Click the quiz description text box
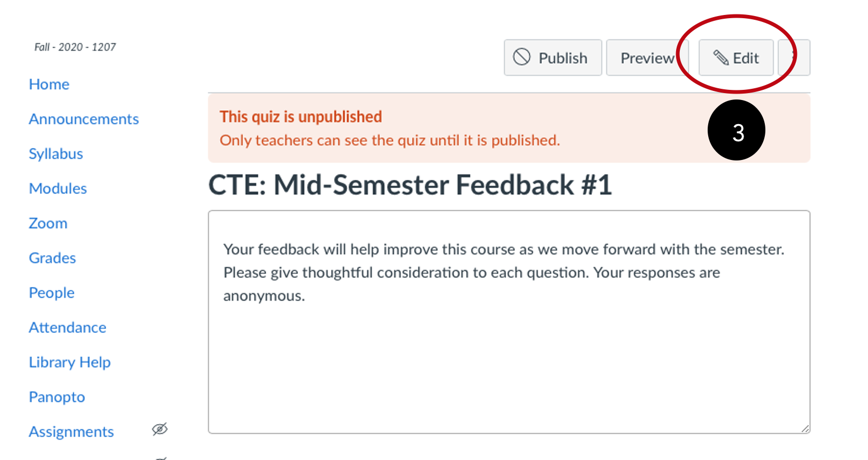 point(509,322)
